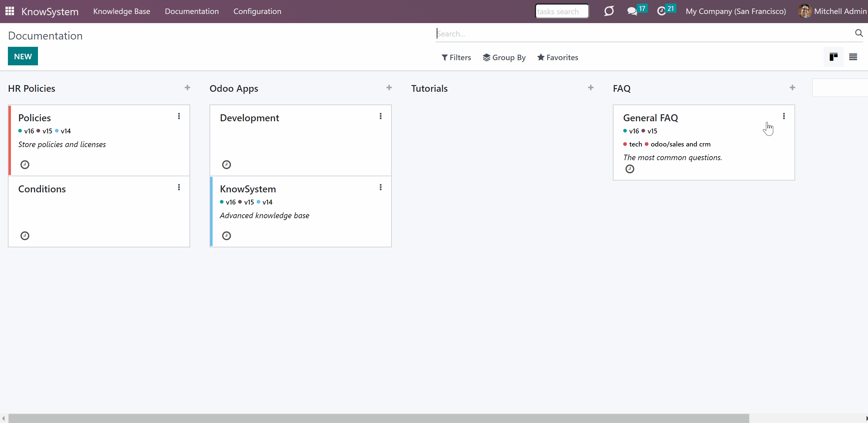Open activities clock with 21 badge

click(666, 10)
